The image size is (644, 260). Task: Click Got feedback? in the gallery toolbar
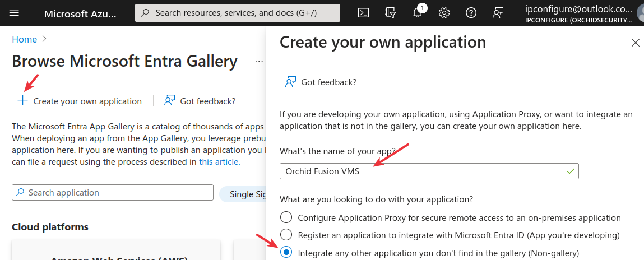point(200,101)
